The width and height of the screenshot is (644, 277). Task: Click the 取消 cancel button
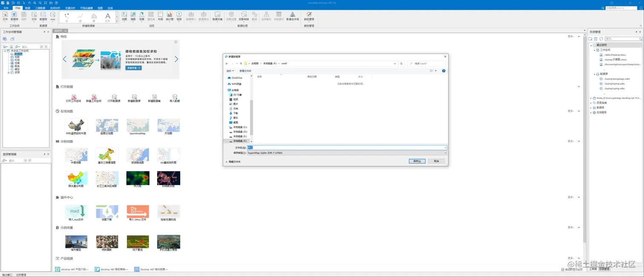[x=436, y=161]
